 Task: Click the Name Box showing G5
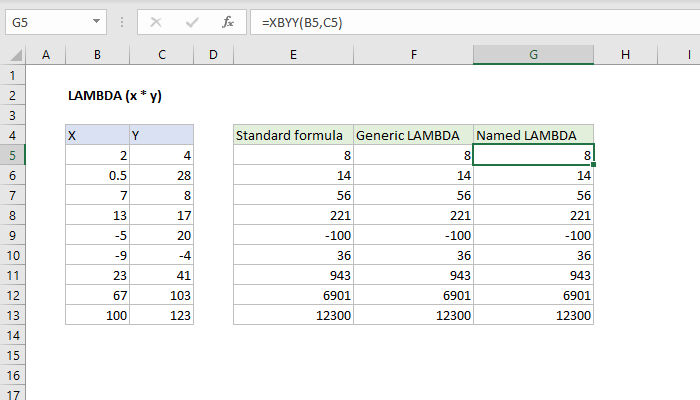(56, 22)
